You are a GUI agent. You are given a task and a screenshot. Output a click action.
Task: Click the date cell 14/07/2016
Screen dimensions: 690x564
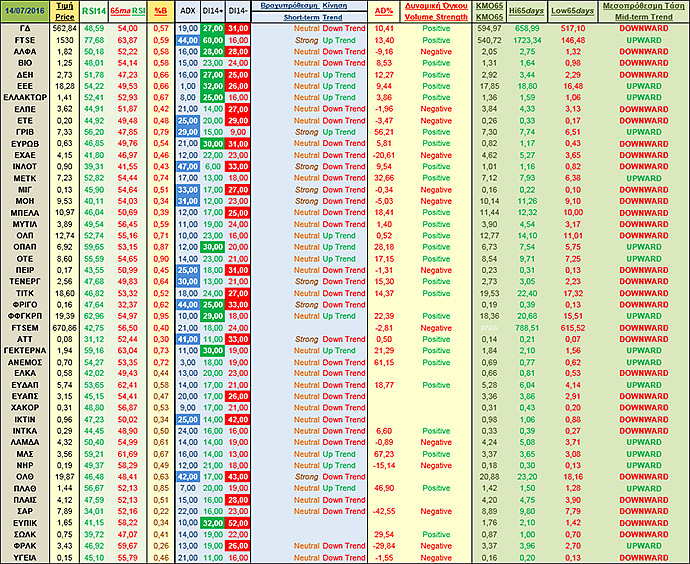(25, 11)
